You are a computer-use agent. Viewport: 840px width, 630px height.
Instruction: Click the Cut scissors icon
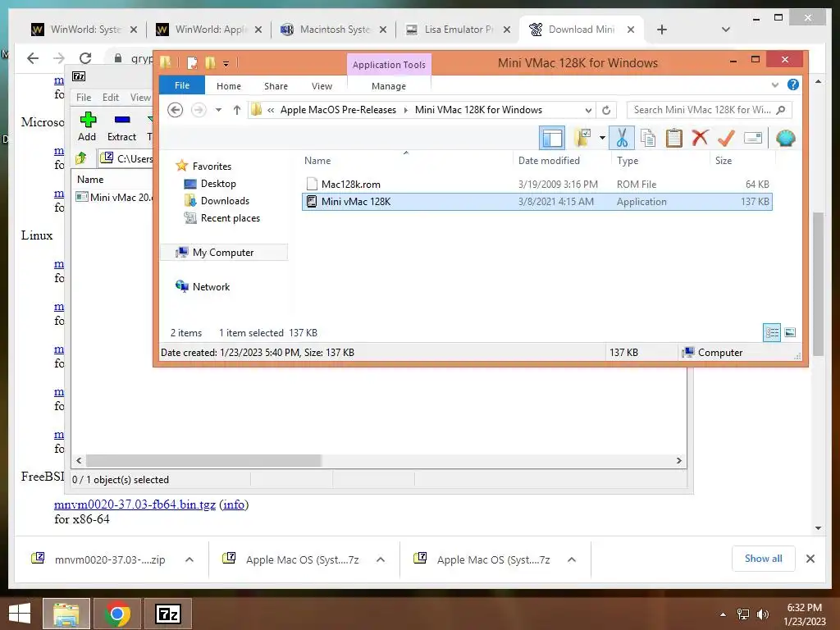coord(622,138)
